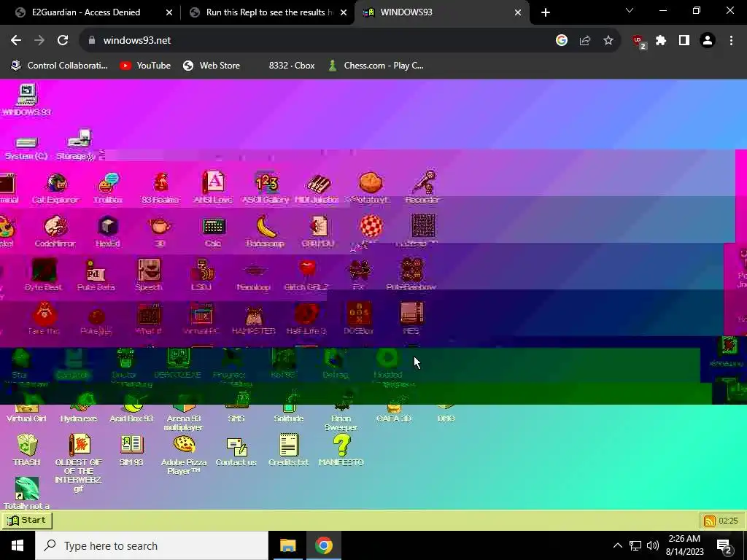Open the Storage drive icon
Viewport: 747px width, 560px height.
pyautogui.click(x=77, y=145)
